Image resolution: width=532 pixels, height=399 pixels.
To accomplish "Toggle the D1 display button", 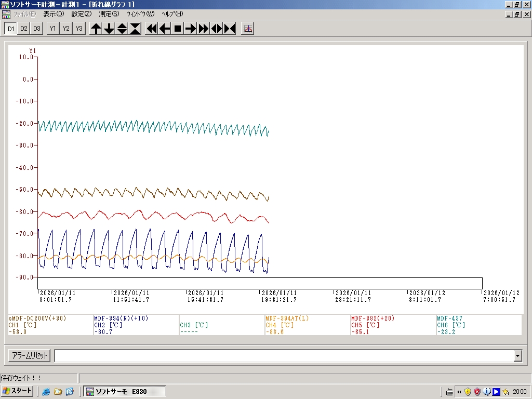I will tap(11, 29).
